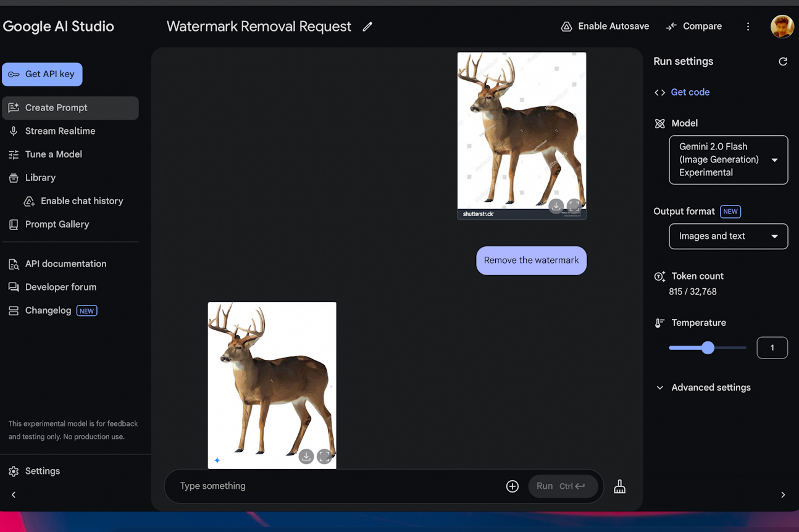Click the Get code link
The image size is (799, 532).
tap(690, 93)
